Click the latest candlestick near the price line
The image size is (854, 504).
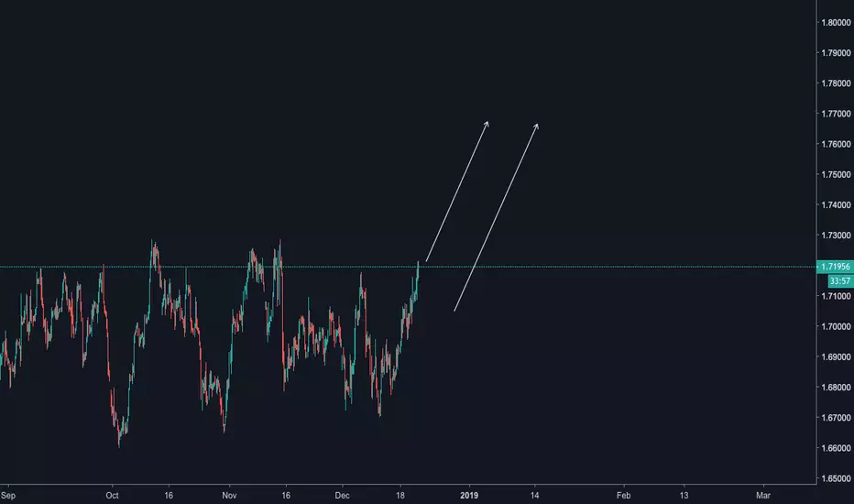pos(418,271)
